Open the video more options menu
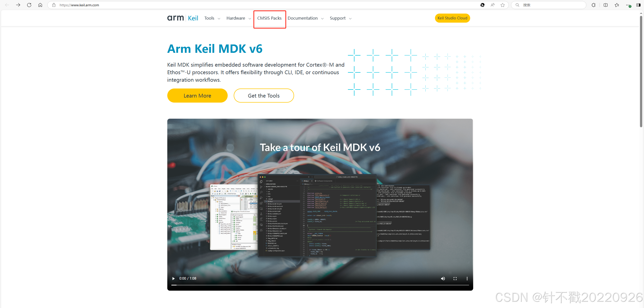Image resolution: width=644 pixels, height=308 pixels. tap(467, 278)
